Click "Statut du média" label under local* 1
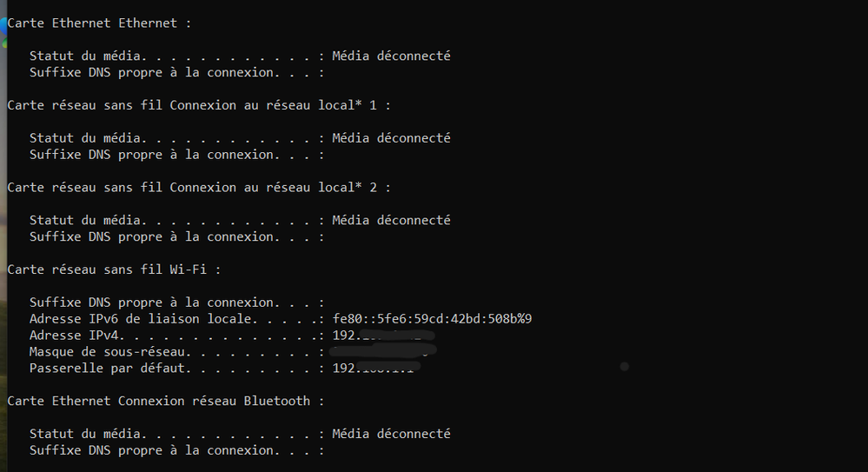The image size is (868, 472). click(86, 138)
